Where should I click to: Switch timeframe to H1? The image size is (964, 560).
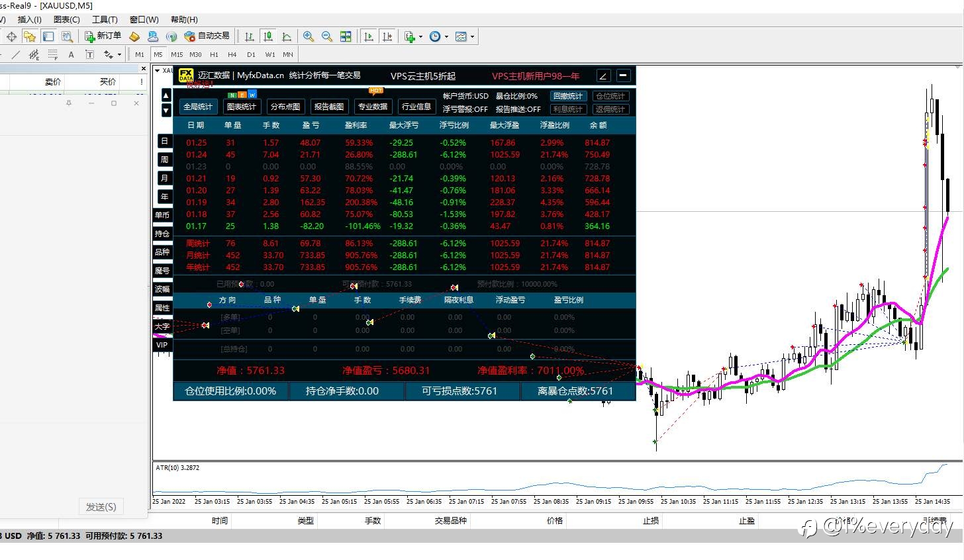coord(214,54)
